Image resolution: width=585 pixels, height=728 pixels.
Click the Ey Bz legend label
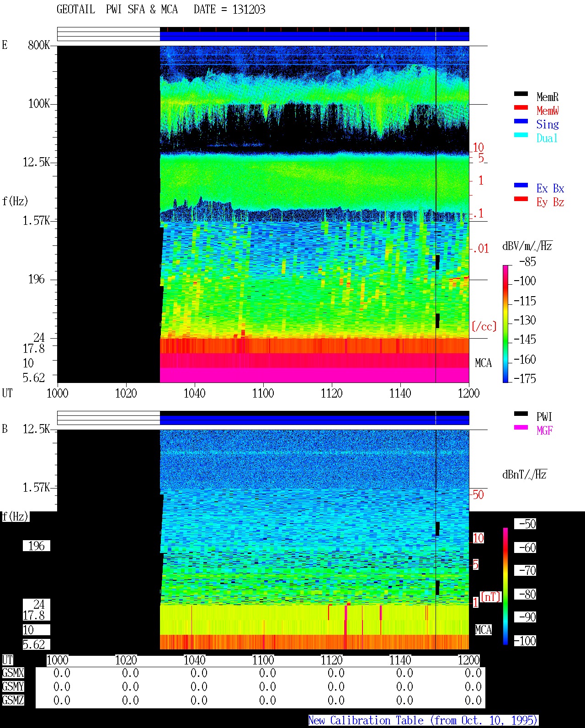click(550, 202)
